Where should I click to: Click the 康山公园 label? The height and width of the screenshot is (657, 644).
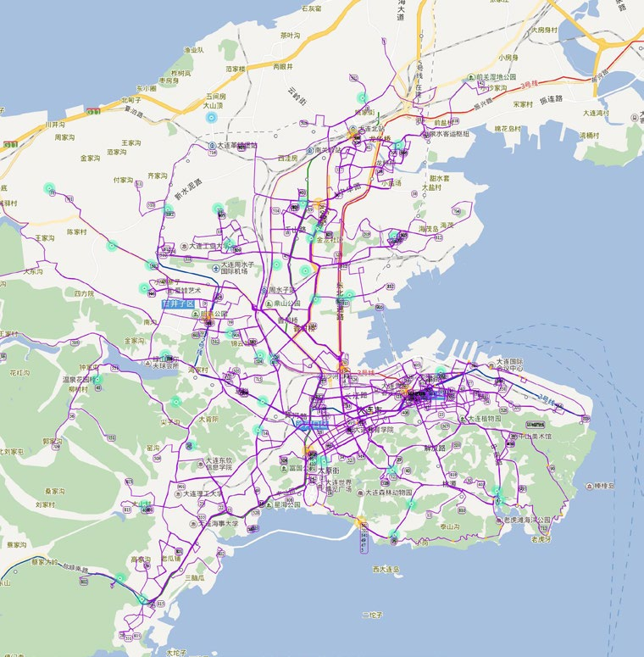point(286,303)
